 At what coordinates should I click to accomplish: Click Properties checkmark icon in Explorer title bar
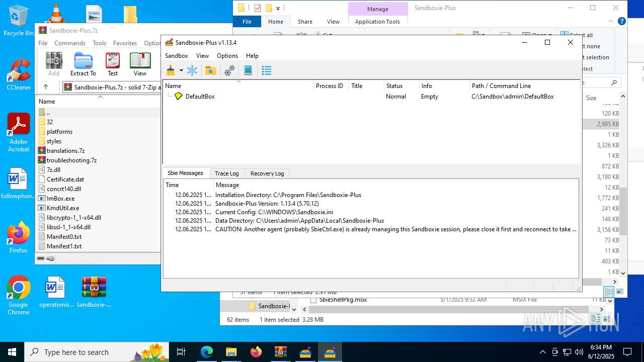[258, 8]
